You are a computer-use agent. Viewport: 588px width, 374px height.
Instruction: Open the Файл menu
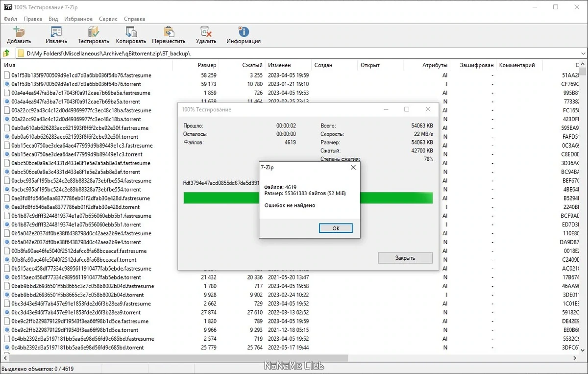(10, 19)
